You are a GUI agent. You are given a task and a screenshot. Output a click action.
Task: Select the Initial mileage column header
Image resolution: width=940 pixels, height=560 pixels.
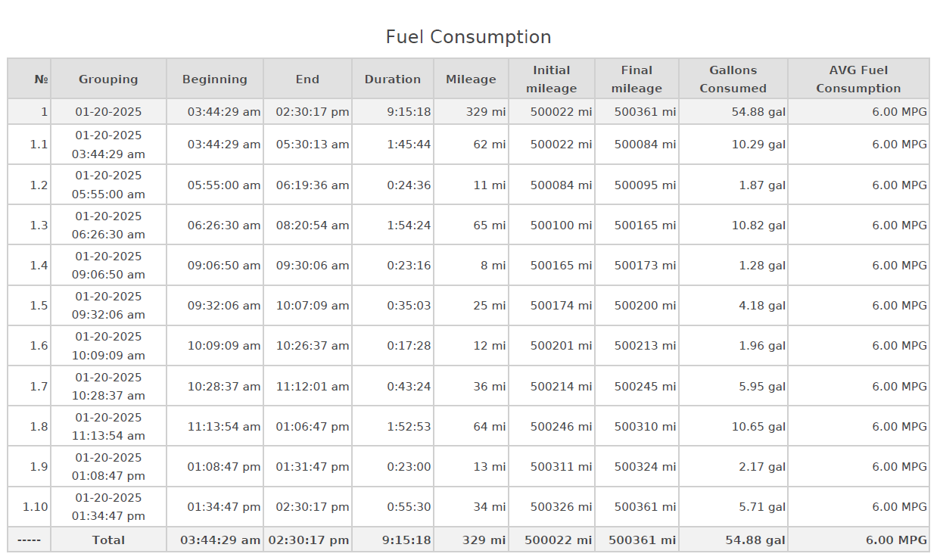(552, 79)
